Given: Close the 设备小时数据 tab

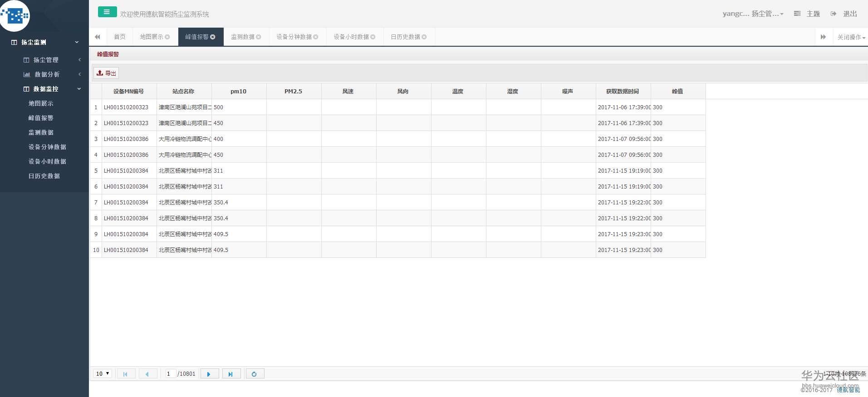Looking at the screenshot, I should (x=373, y=37).
